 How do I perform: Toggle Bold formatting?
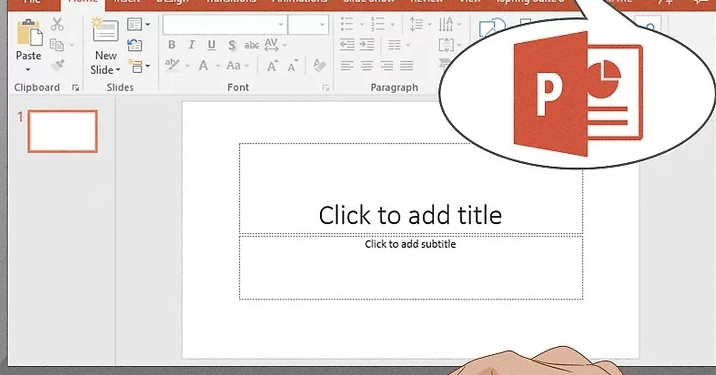pyautogui.click(x=172, y=45)
